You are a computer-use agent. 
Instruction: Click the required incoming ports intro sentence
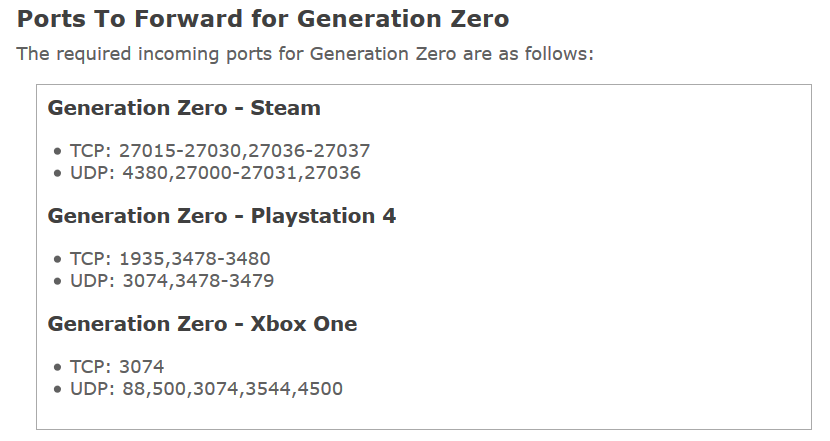(x=305, y=54)
